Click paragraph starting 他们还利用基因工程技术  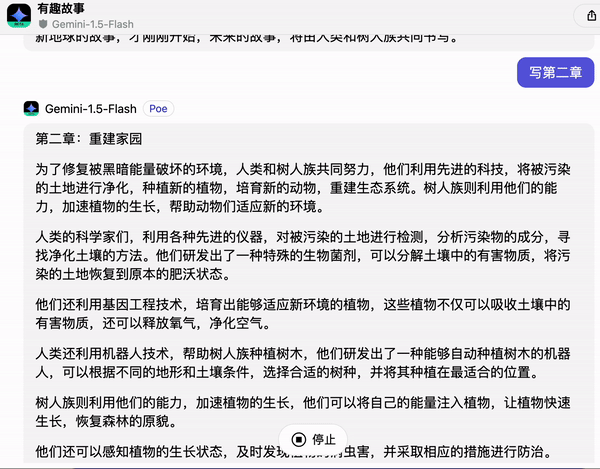pos(303,314)
